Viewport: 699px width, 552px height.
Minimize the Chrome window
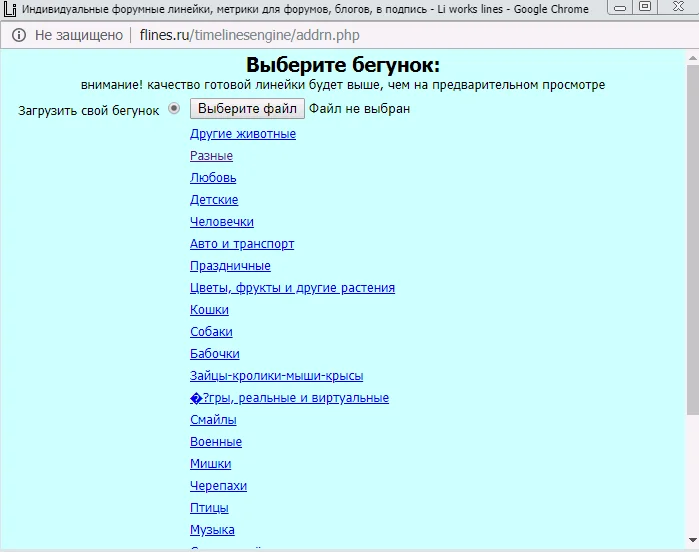620,8
